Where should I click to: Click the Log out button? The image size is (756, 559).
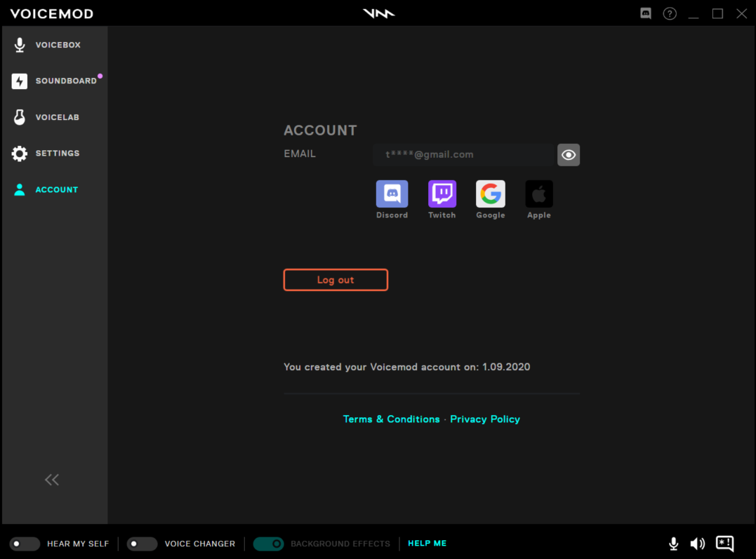(x=336, y=280)
